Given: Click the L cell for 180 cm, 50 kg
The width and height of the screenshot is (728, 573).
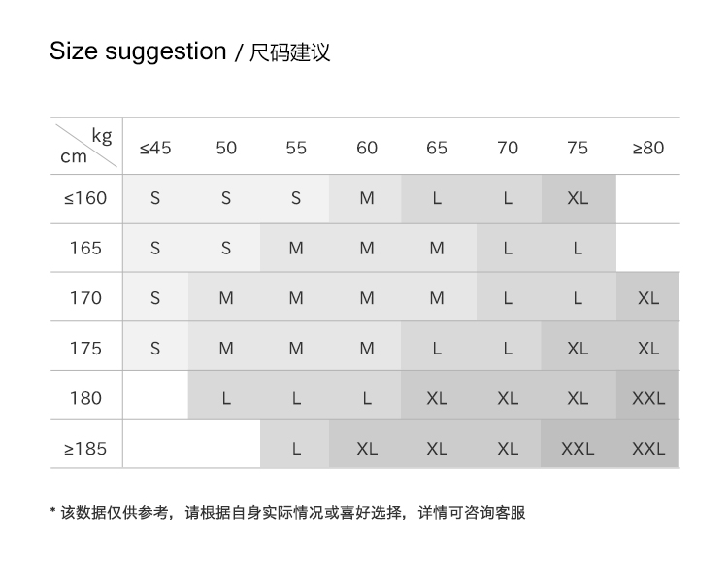Looking at the screenshot, I should pyautogui.click(x=226, y=398).
